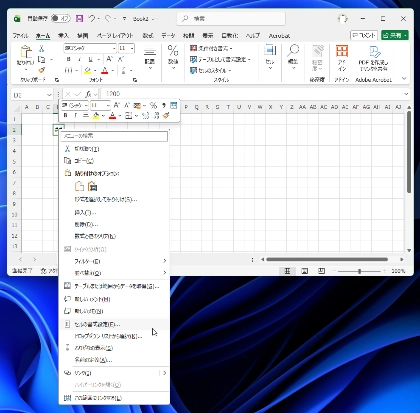The width and height of the screenshot is (420, 413).
Task: Switch to the Insert ribbon tab
Action: click(x=63, y=35)
